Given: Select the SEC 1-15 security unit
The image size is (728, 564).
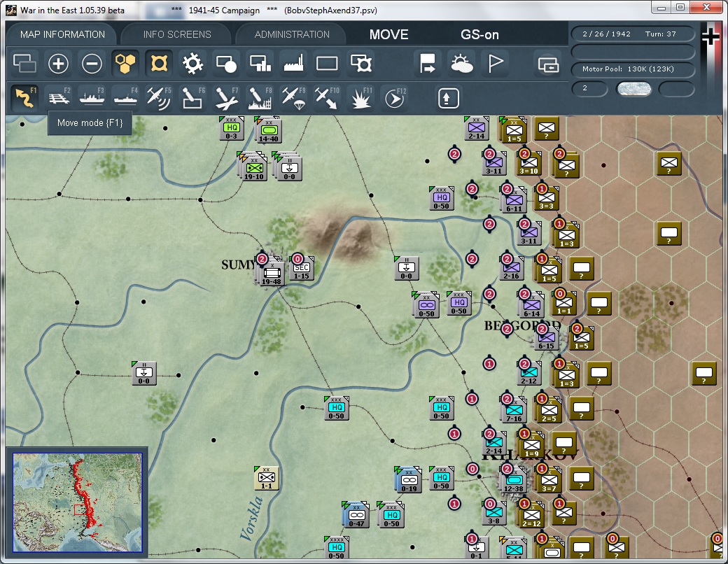Looking at the screenshot, I should coord(301,269).
